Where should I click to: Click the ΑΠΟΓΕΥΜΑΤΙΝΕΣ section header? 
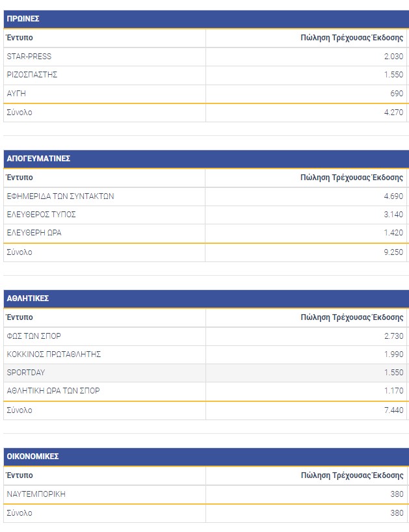(38, 159)
